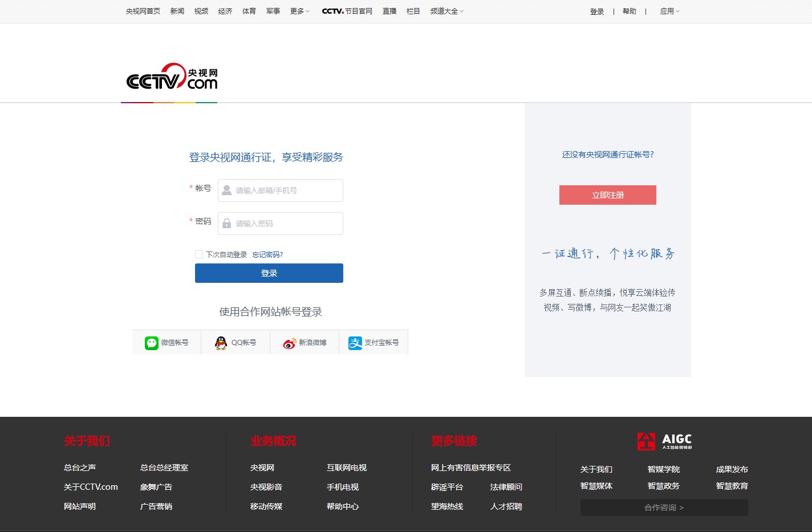Open 法律顾问 footer link
The image size is (812, 532).
coord(506,487)
